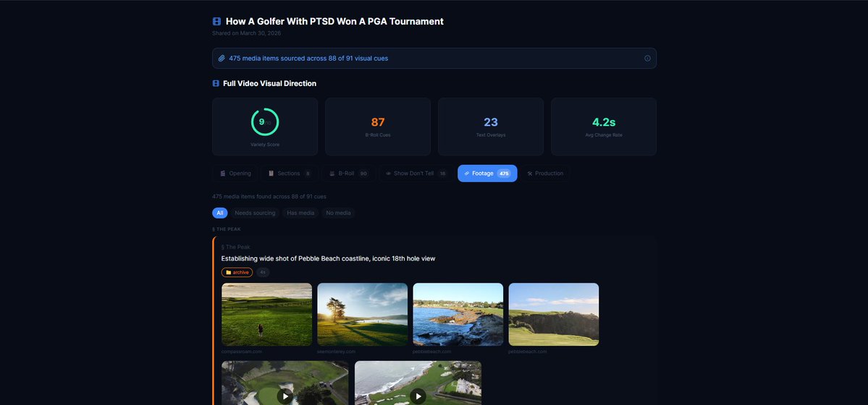Image resolution: width=868 pixels, height=405 pixels.
Task: Click the Variety Score circular gauge
Action: click(265, 121)
